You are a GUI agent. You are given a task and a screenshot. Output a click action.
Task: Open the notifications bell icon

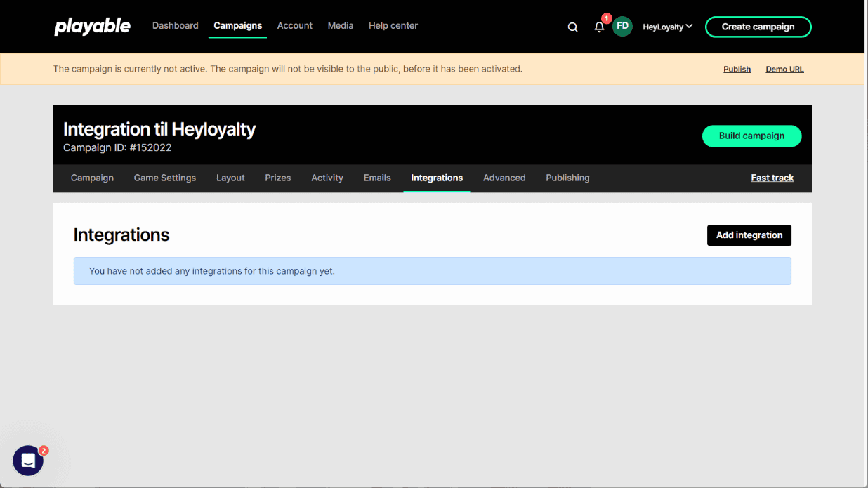pos(599,27)
